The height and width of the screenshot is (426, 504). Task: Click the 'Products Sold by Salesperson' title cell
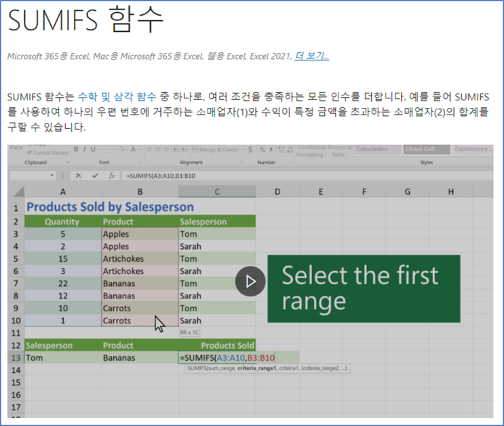(111, 207)
